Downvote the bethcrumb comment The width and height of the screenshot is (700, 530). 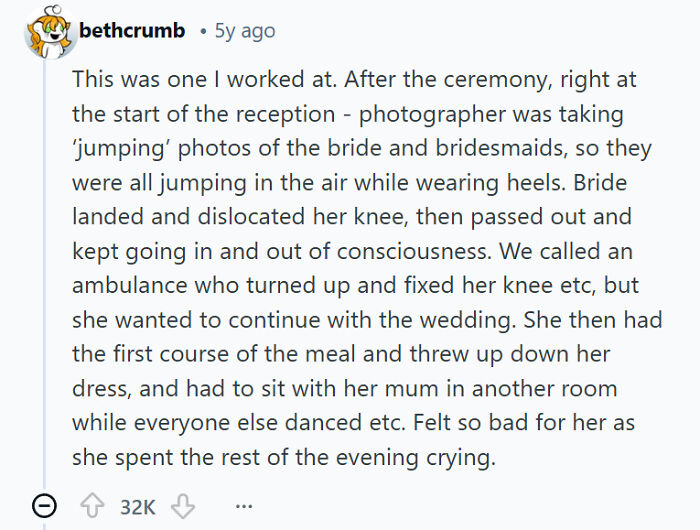click(x=183, y=507)
